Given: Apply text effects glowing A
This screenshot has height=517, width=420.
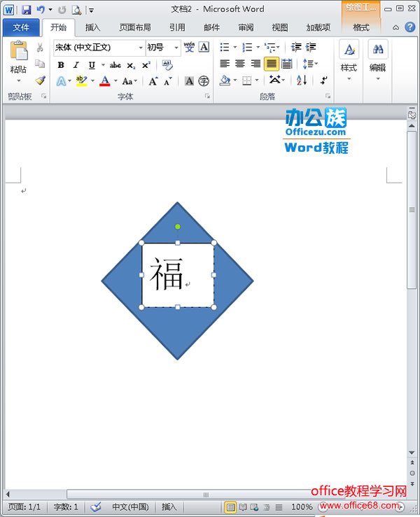Looking at the screenshot, I should 61,81.
